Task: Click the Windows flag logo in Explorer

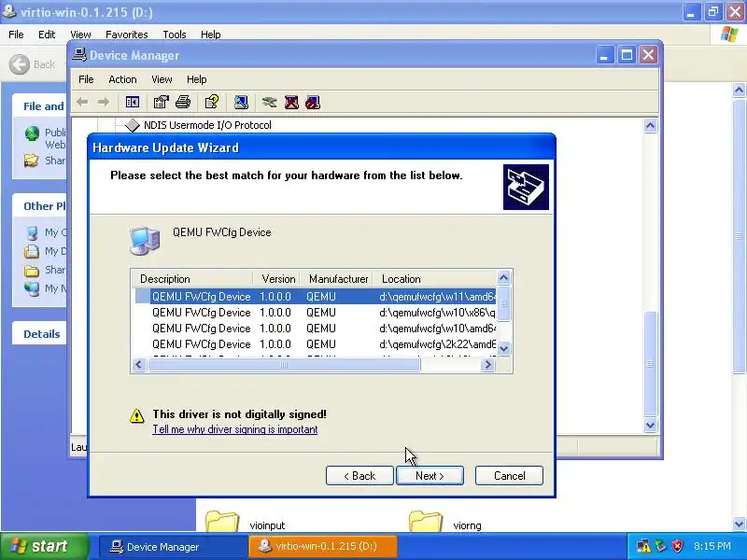Action: [729, 35]
